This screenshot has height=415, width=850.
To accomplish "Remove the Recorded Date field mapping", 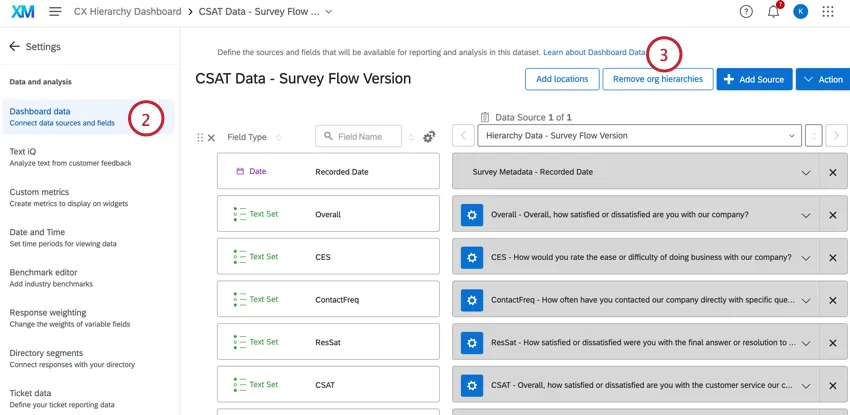I will point(832,172).
